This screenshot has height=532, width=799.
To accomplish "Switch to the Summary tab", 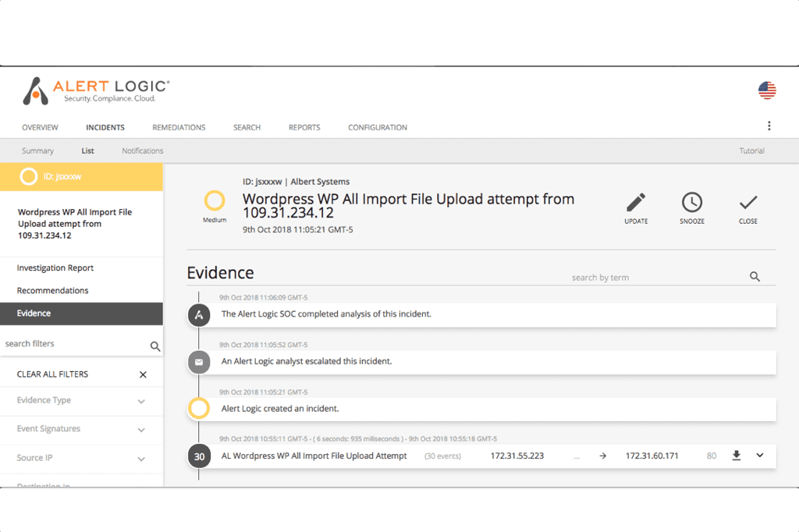I will [x=37, y=151].
